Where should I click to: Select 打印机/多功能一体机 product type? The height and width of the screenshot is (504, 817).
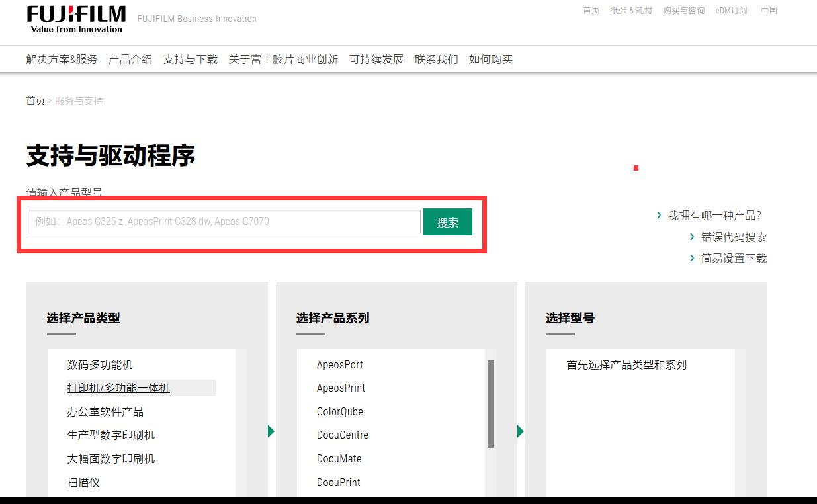(119, 388)
